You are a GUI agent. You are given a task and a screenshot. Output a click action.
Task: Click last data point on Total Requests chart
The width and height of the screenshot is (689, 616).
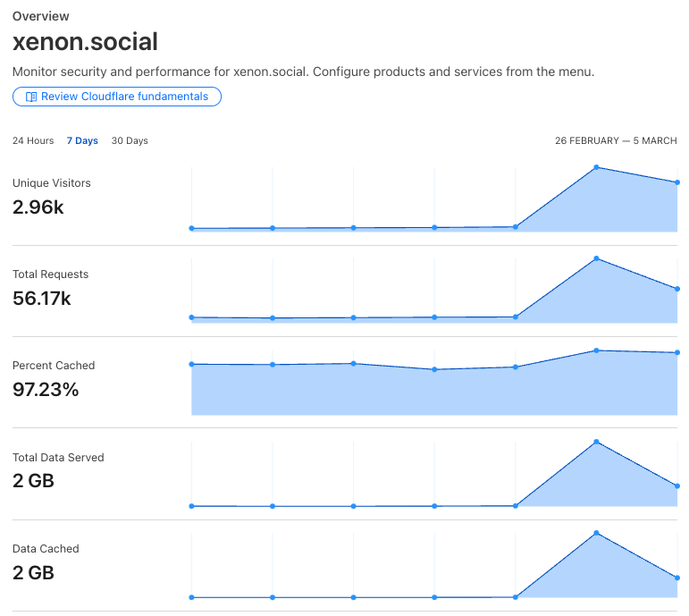(677, 289)
